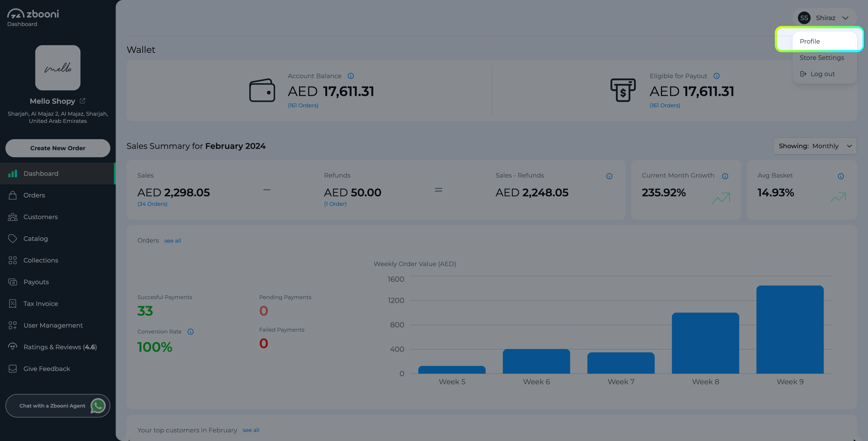Click the 235.92% growth value
Viewport: 868px width, 441px height.
click(664, 192)
